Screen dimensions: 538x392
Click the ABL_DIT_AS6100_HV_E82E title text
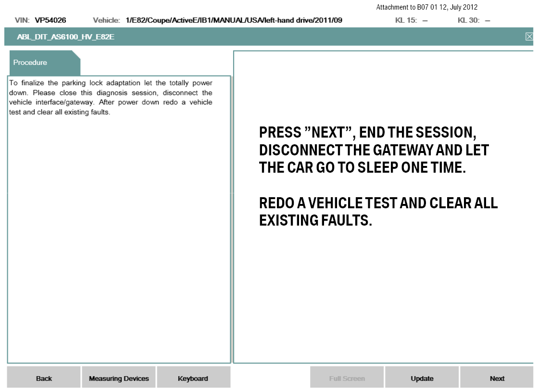point(65,37)
